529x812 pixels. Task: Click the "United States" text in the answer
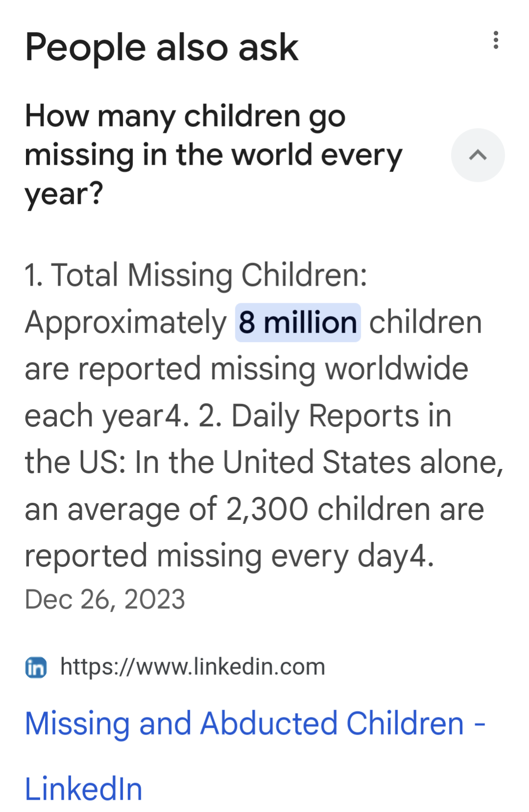(317, 462)
